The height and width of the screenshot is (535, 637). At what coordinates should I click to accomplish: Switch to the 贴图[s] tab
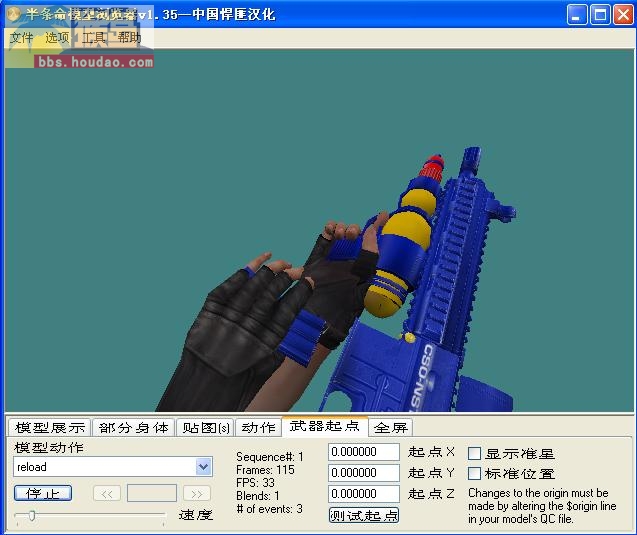pos(206,428)
